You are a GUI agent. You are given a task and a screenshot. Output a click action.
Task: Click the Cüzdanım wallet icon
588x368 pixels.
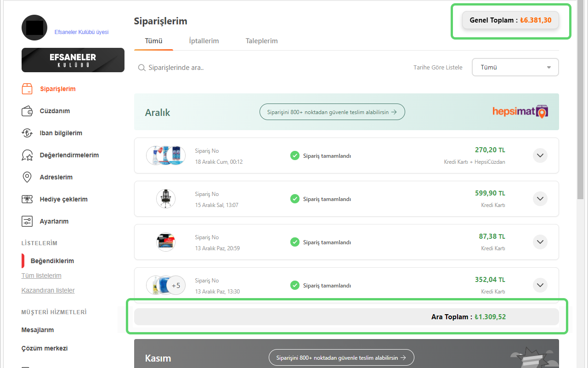27,110
